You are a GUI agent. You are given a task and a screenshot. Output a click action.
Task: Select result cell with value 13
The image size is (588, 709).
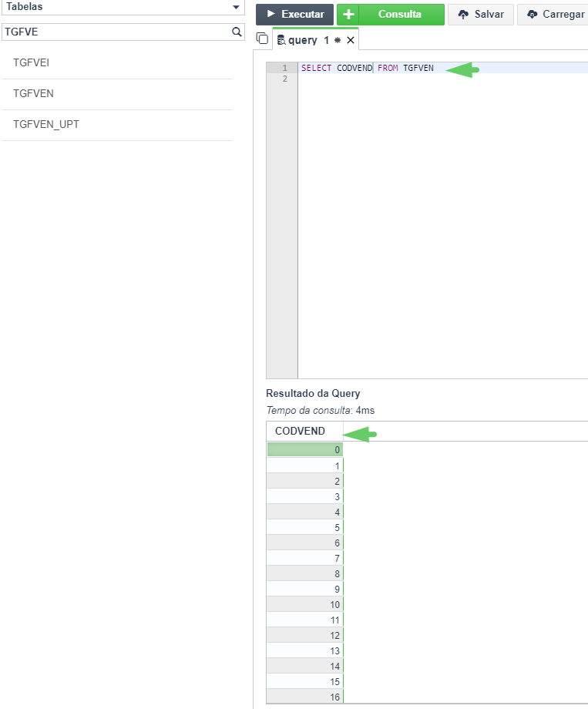click(x=305, y=650)
